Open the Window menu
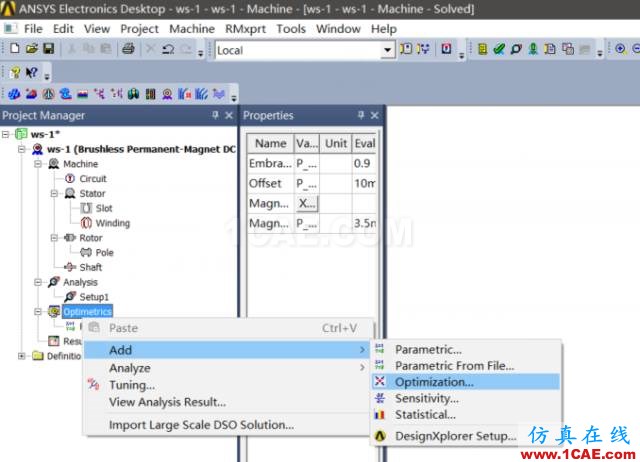 338,29
